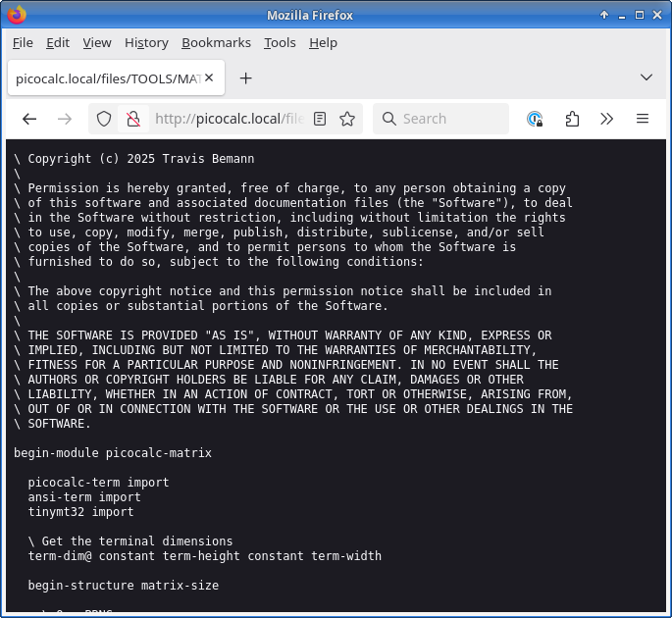Click 'Permission is hereby granted' line

pos(289,188)
